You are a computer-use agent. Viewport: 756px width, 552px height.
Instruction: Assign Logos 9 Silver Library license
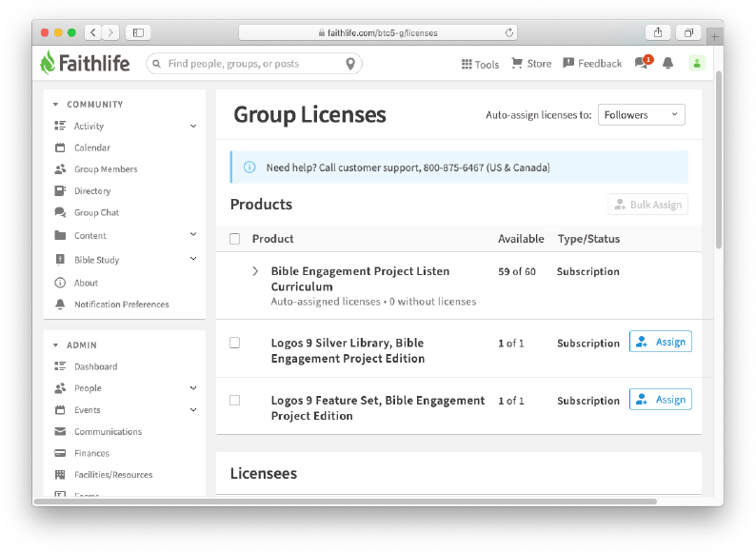661,342
